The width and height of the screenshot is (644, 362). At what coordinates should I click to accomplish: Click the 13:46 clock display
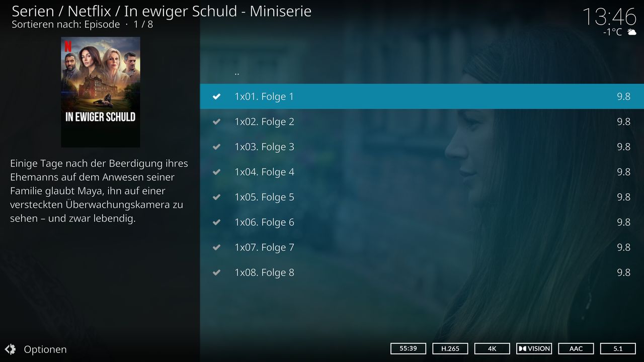pos(609,17)
